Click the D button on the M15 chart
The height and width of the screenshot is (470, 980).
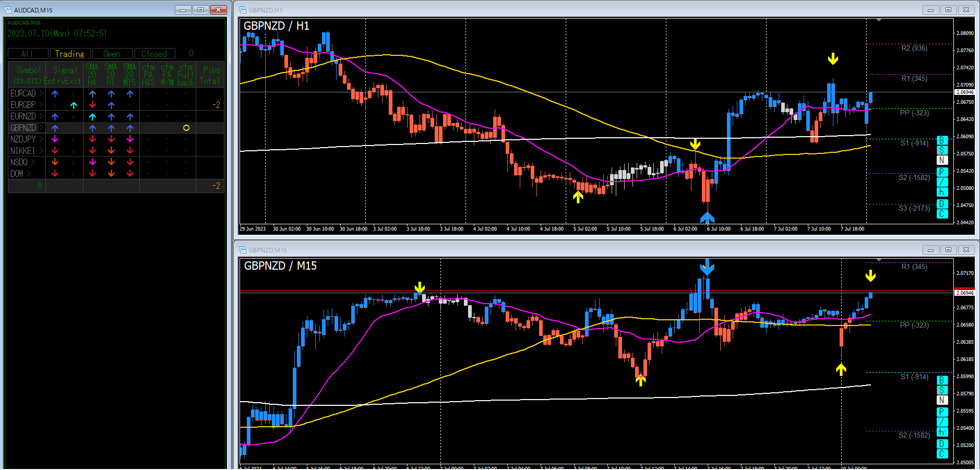click(942, 444)
